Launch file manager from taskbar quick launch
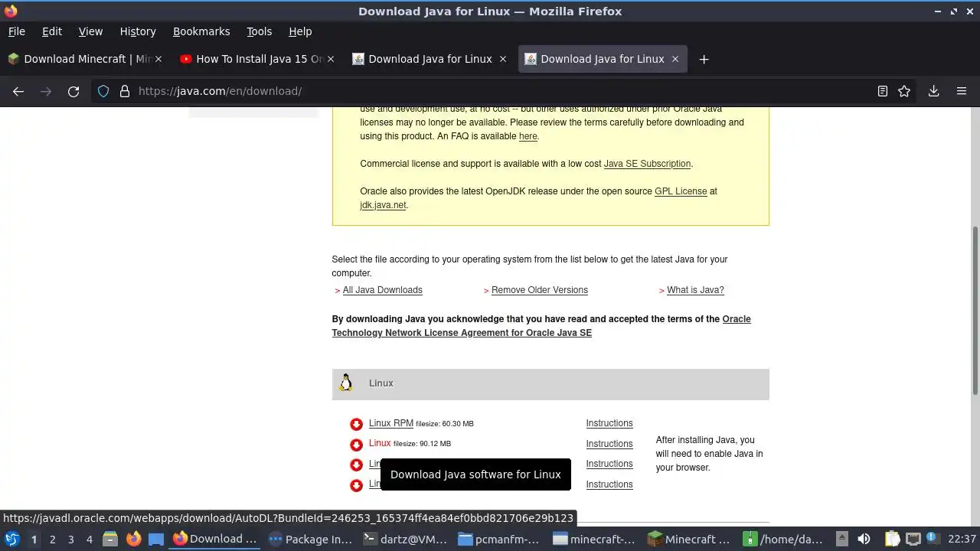This screenshot has width=980, height=551. (x=109, y=539)
